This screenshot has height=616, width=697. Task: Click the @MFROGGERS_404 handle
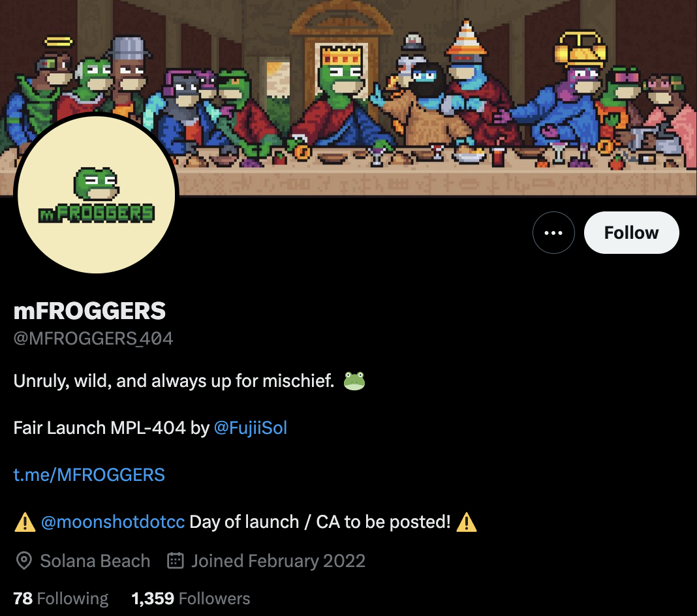pyautogui.click(x=93, y=339)
